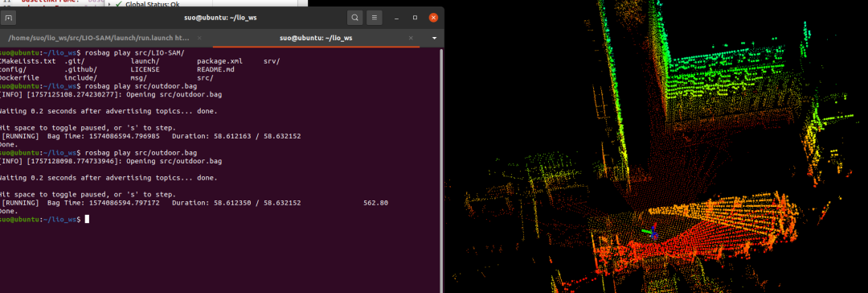Expand the tab list dropdown arrow
Screen dimensions: 868x293
pos(435,39)
